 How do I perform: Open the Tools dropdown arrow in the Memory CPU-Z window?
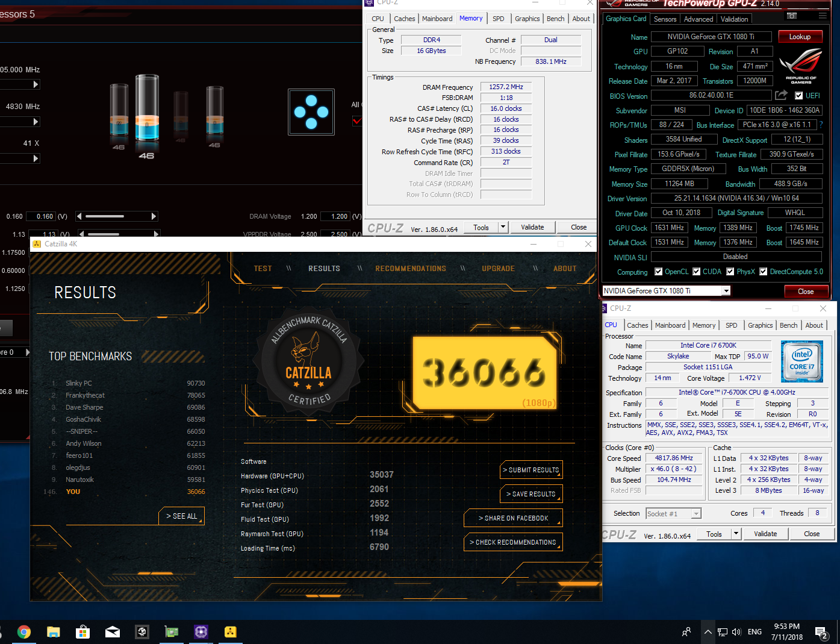tap(503, 227)
